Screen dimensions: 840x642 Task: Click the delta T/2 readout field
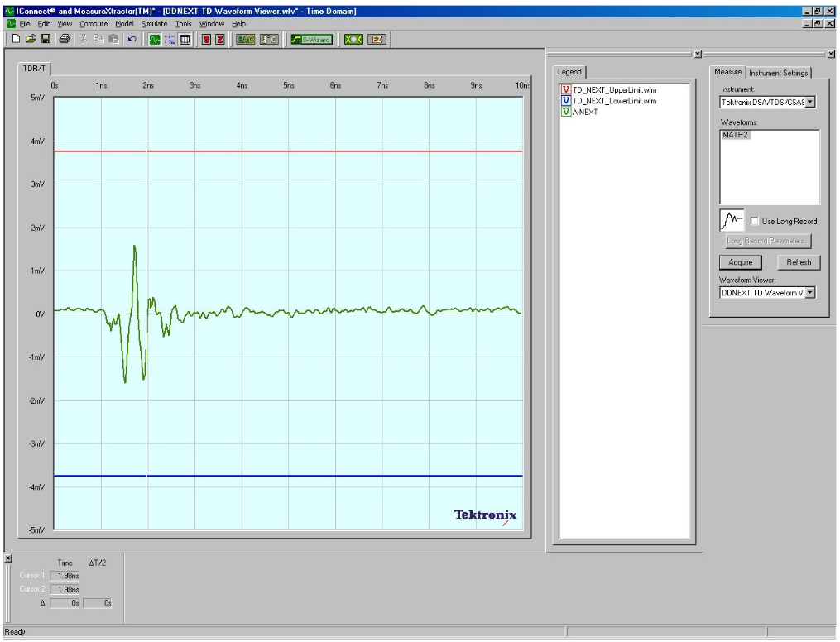tap(98, 603)
